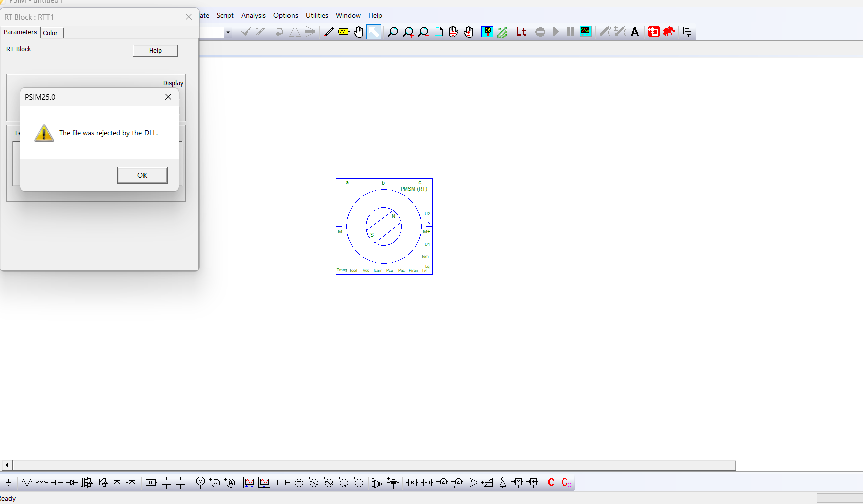This screenshot has height=504, width=863.
Task: Open the toolbar combo box dropdown arrow
Action: [228, 32]
